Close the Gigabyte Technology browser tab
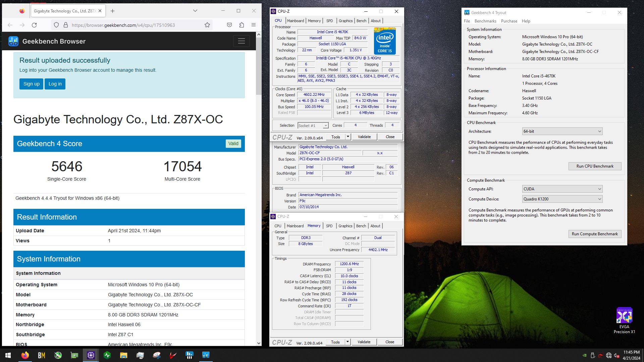The image size is (644, 362). click(100, 11)
